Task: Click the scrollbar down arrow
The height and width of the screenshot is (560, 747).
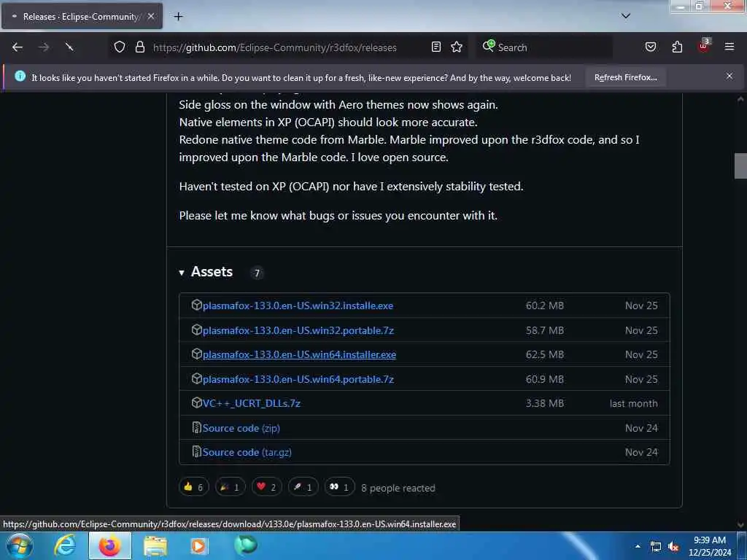Action: (740, 525)
